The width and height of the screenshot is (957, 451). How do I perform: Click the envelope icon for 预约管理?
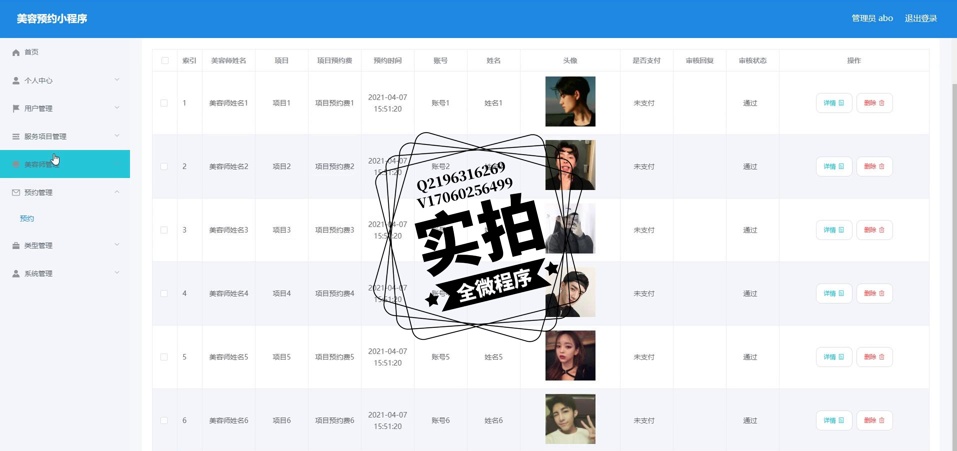pyautogui.click(x=16, y=192)
